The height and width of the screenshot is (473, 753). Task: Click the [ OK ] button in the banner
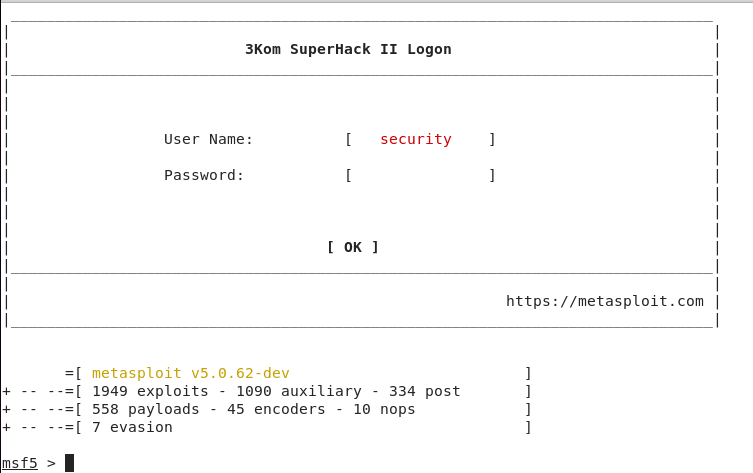[353, 247]
